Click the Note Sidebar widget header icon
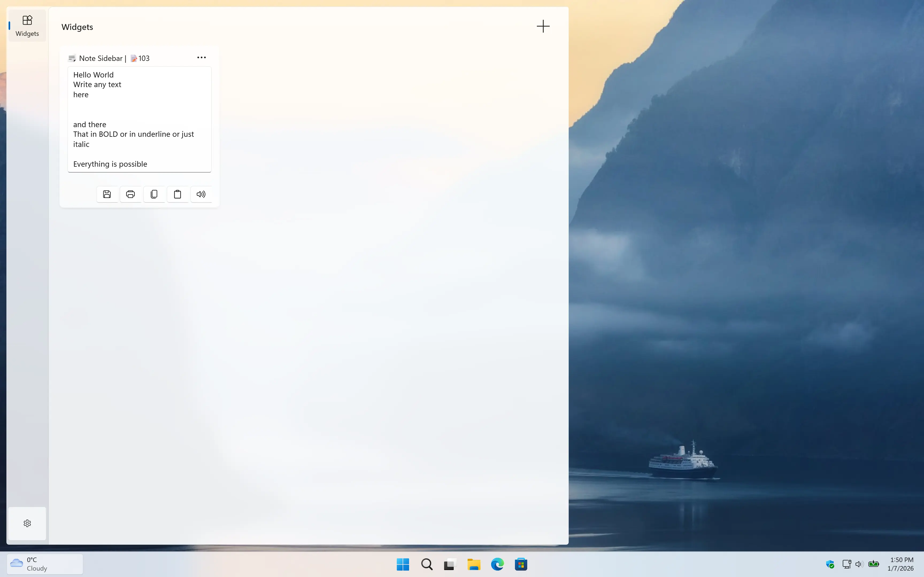 click(x=72, y=59)
